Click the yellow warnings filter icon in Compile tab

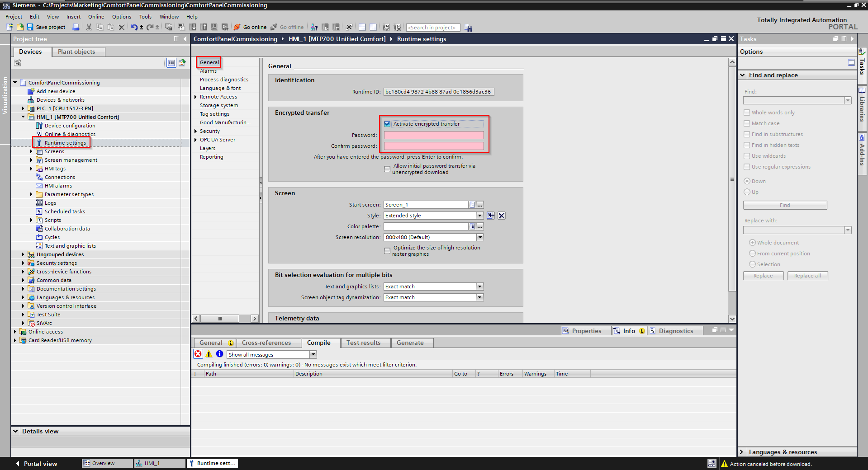pyautogui.click(x=209, y=354)
